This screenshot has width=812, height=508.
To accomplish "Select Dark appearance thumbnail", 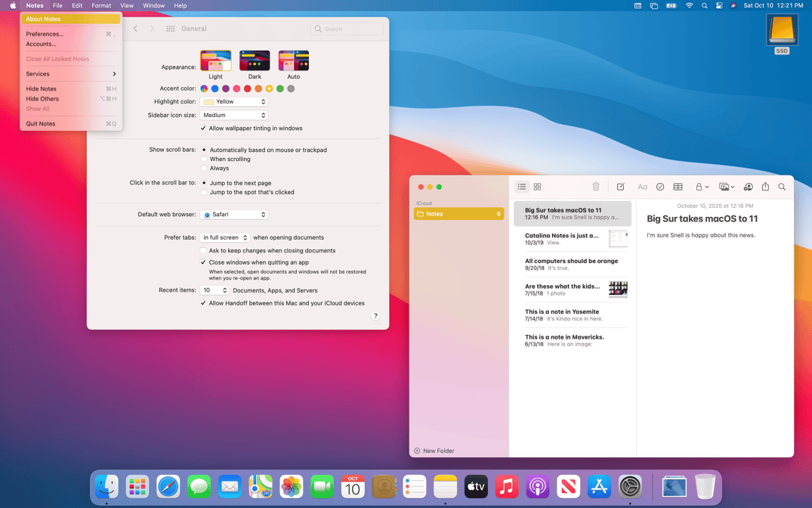I will 255,60.
